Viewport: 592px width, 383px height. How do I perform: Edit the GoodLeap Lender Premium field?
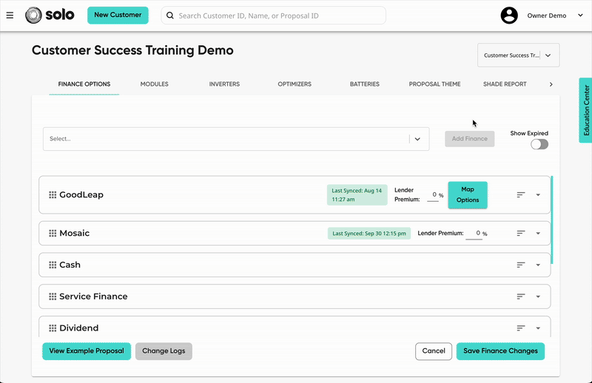tap(434, 195)
